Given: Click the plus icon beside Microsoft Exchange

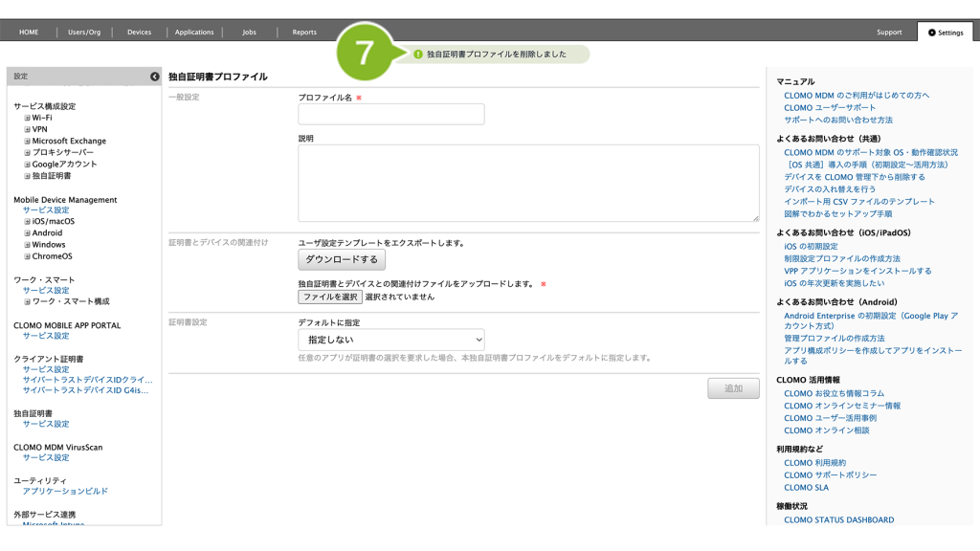Looking at the screenshot, I should (28, 141).
